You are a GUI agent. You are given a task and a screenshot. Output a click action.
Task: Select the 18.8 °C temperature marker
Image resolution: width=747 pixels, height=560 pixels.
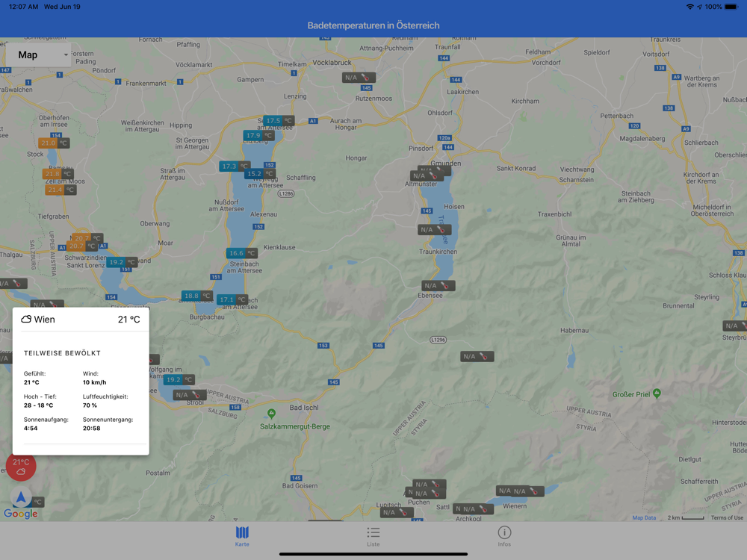click(196, 296)
